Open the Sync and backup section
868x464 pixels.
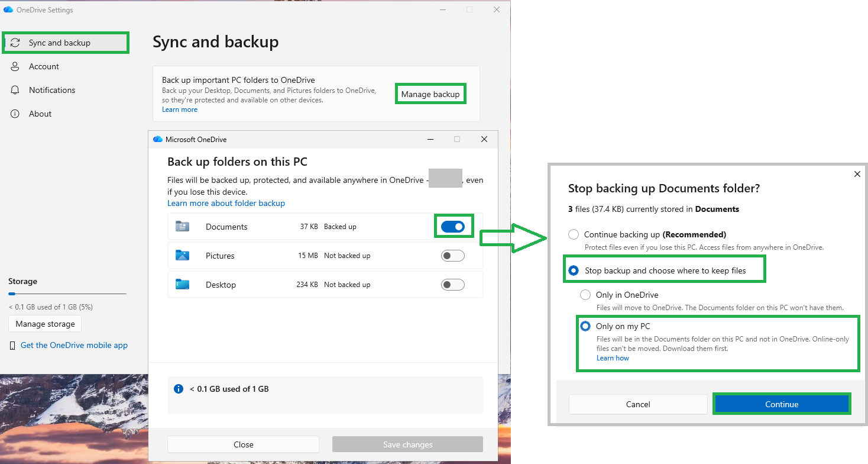pyautogui.click(x=66, y=43)
